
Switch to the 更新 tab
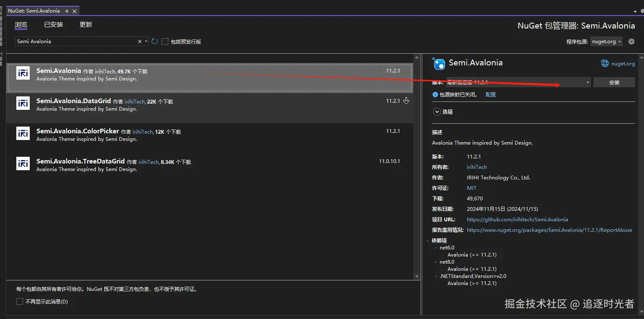pyautogui.click(x=86, y=25)
